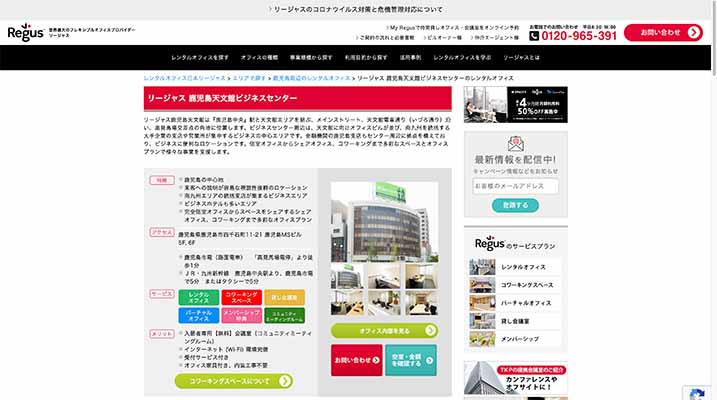
Task: Click the green レンタルオフィス service tag
Action: pyautogui.click(x=198, y=298)
